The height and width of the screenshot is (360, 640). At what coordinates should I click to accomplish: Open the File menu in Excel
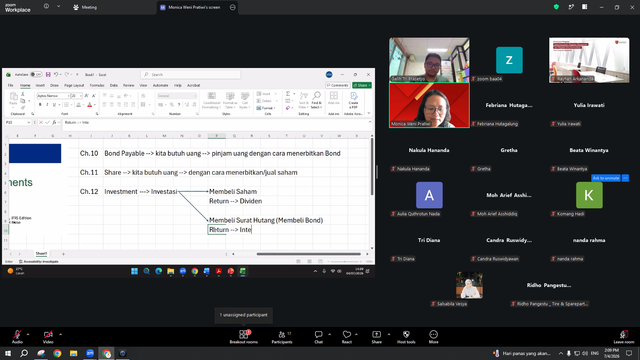(11, 85)
